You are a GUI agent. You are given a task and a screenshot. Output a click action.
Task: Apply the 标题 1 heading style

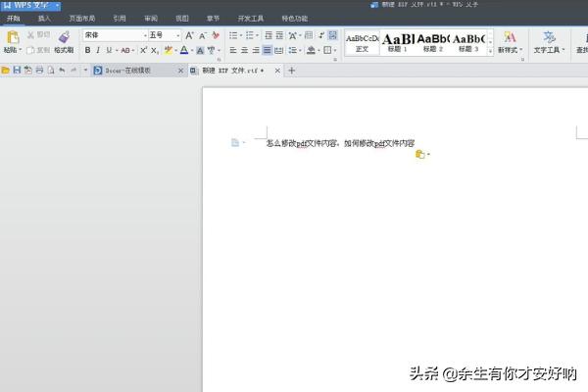click(x=397, y=41)
